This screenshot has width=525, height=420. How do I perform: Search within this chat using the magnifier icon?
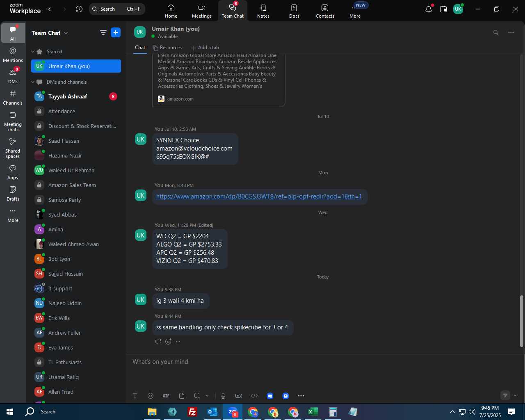point(496,32)
